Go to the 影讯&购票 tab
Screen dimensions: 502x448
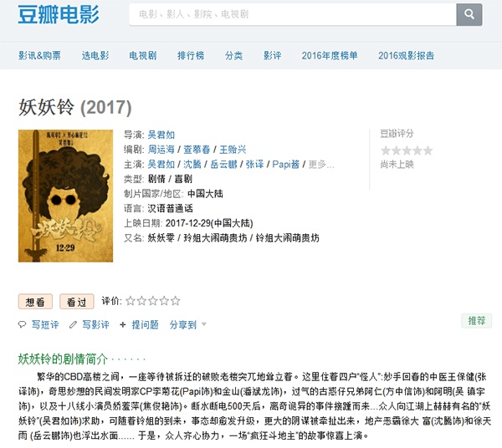pyautogui.click(x=39, y=55)
